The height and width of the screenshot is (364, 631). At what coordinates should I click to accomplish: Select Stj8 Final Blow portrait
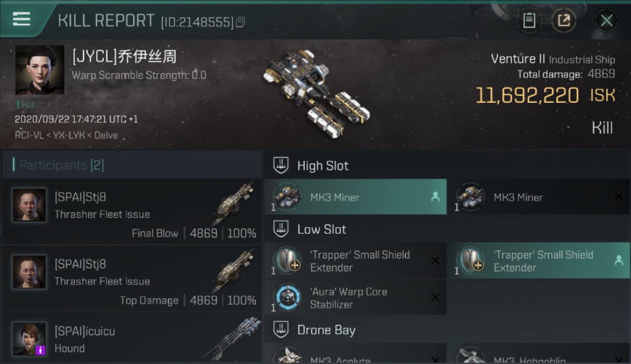coord(29,205)
